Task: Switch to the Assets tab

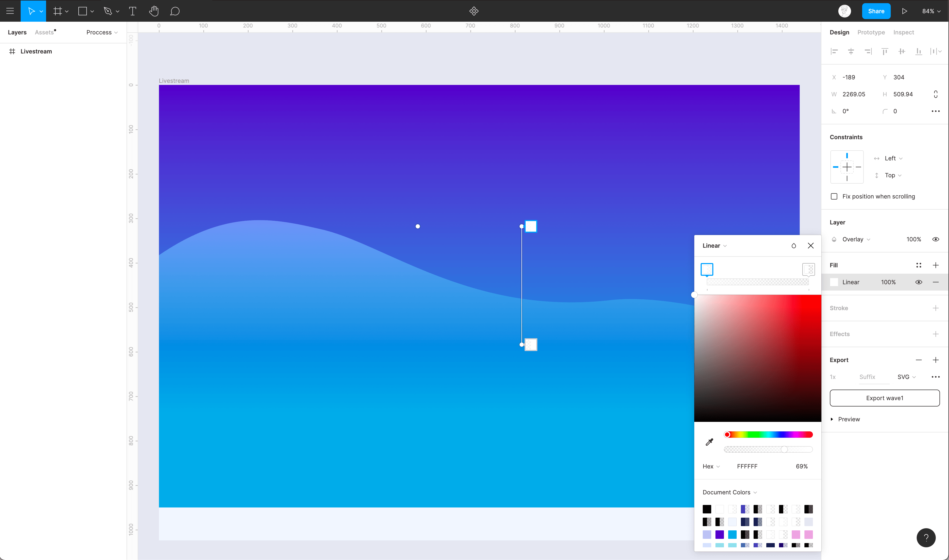Action: coord(44,33)
